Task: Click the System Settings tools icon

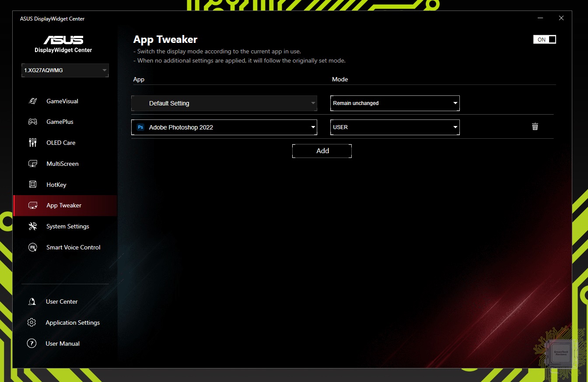Action: [32, 226]
